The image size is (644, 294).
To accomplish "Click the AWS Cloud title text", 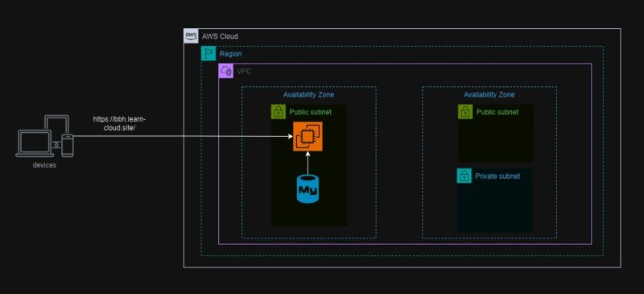I will [x=220, y=36].
